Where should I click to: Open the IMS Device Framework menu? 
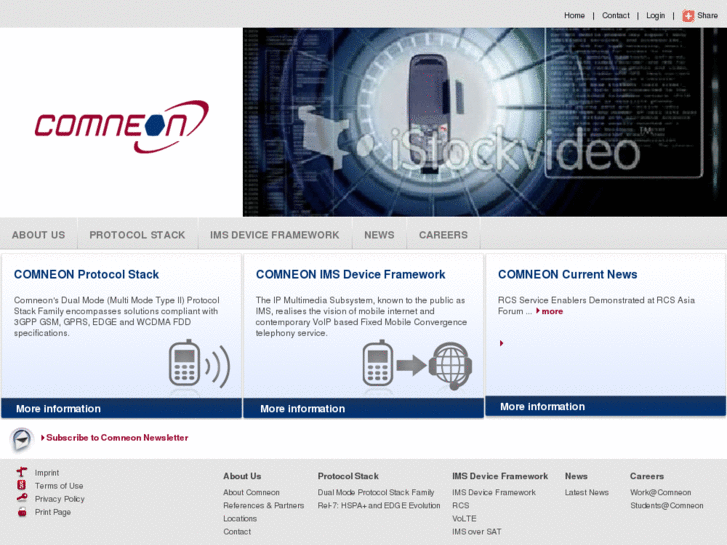pos(274,235)
